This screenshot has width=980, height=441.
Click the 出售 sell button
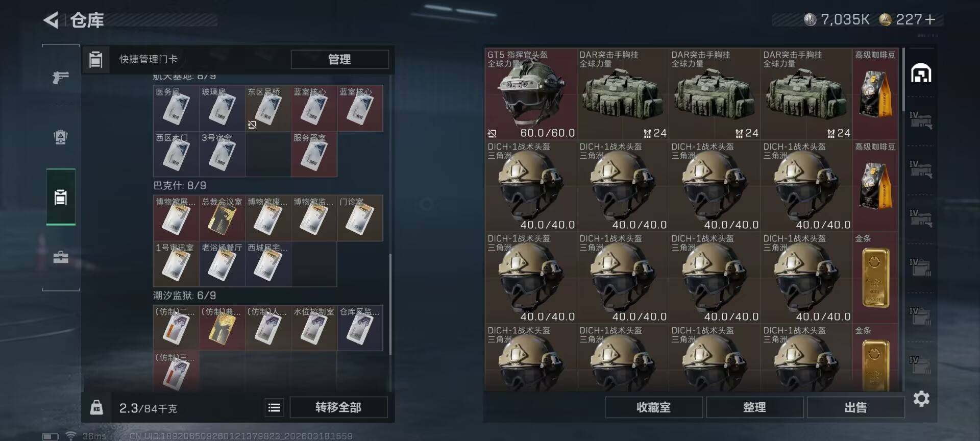(x=855, y=407)
